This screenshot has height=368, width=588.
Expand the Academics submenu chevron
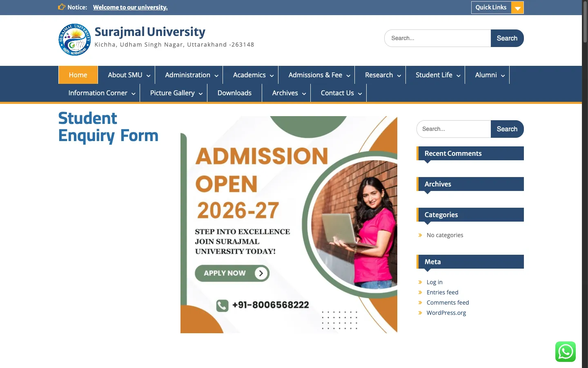(x=272, y=76)
